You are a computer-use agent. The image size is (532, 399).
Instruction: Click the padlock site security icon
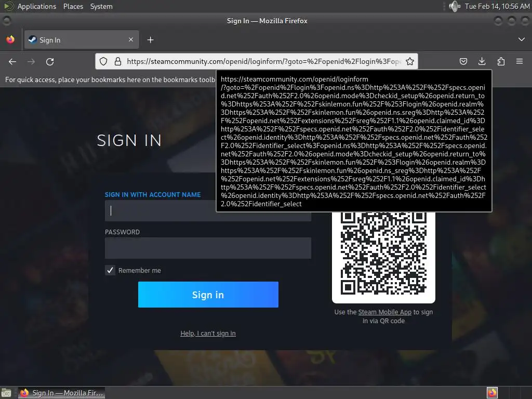118,61
